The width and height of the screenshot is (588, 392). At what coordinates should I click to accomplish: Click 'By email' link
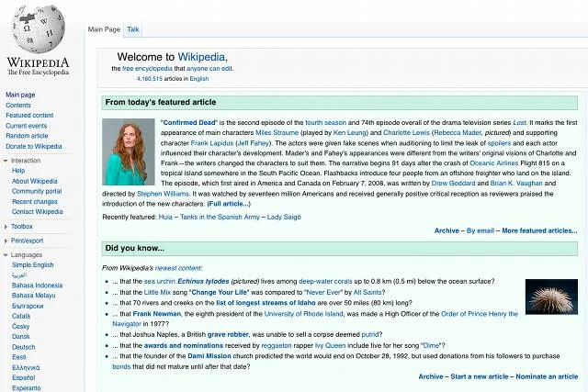(481, 230)
